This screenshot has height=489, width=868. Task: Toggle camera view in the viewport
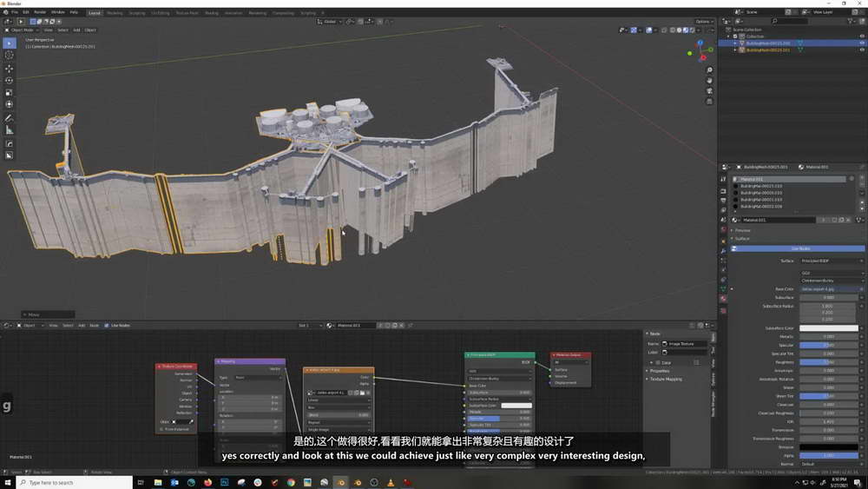(x=709, y=91)
